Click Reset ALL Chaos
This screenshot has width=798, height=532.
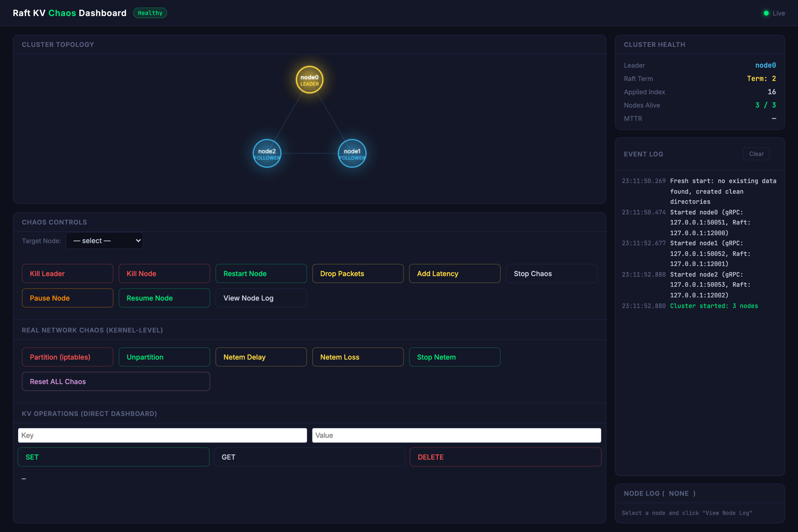point(116,381)
